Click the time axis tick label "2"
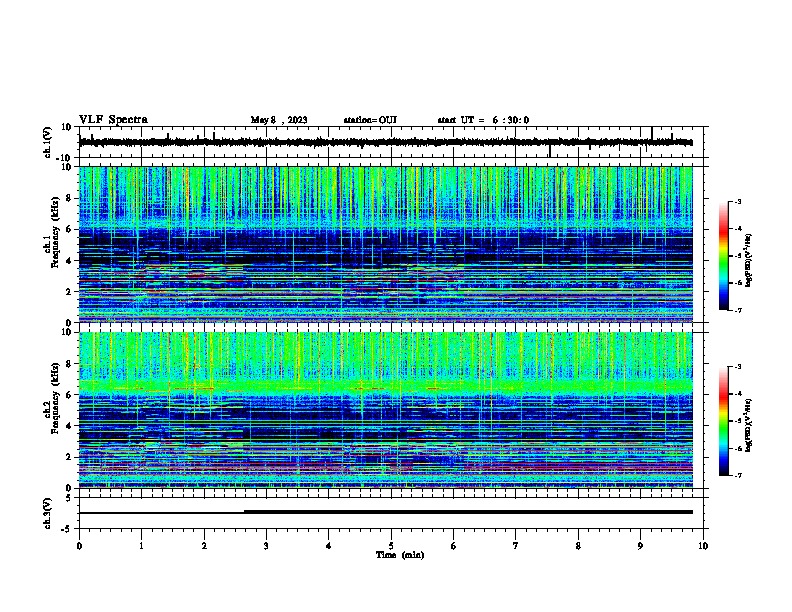Viewport: 792px width, 612px height. click(204, 546)
